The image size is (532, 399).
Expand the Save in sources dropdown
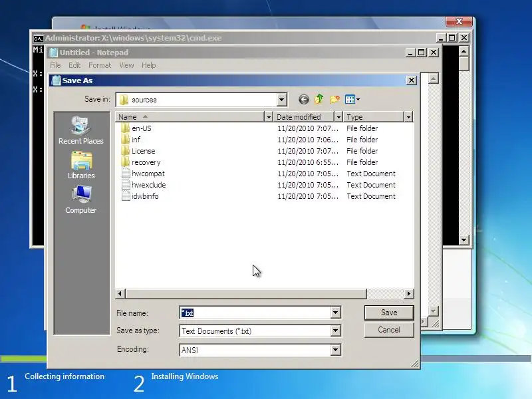tap(281, 100)
